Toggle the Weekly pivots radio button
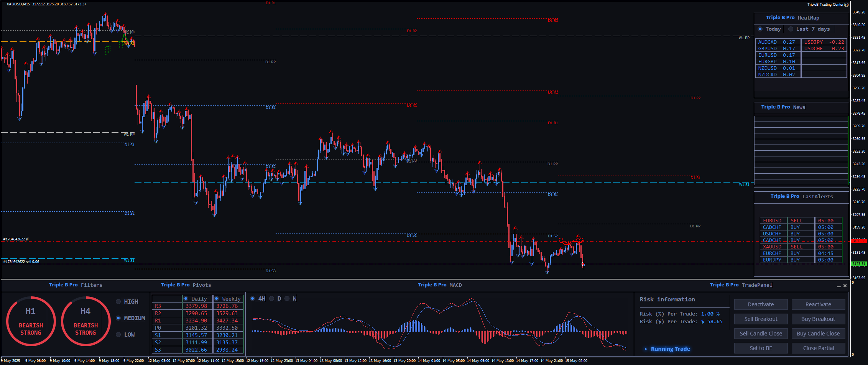Screen dimensions: 868x365 pyautogui.click(x=217, y=299)
